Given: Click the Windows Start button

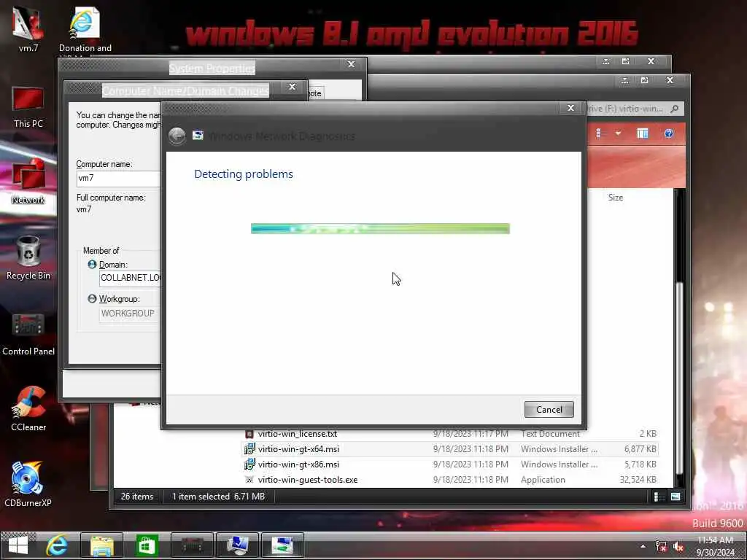Looking at the screenshot, I should (x=18, y=545).
